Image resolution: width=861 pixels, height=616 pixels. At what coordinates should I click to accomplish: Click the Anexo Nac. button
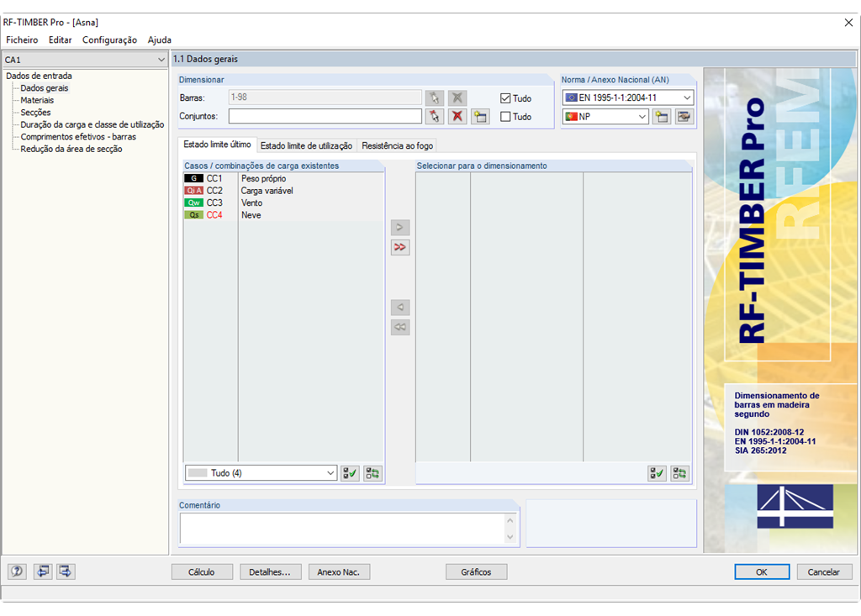coord(339,572)
